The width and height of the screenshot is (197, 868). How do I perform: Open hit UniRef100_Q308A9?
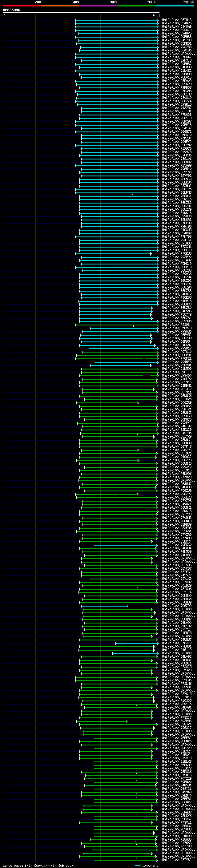(177, 26)
